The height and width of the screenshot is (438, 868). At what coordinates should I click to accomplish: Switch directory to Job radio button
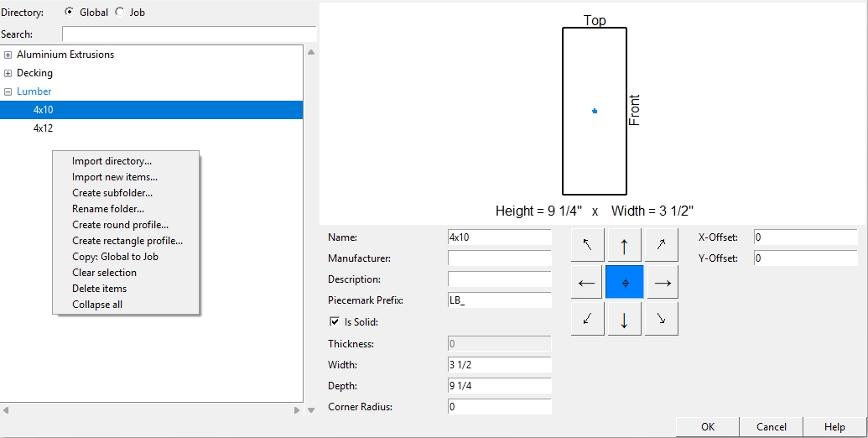coord(119,13)
